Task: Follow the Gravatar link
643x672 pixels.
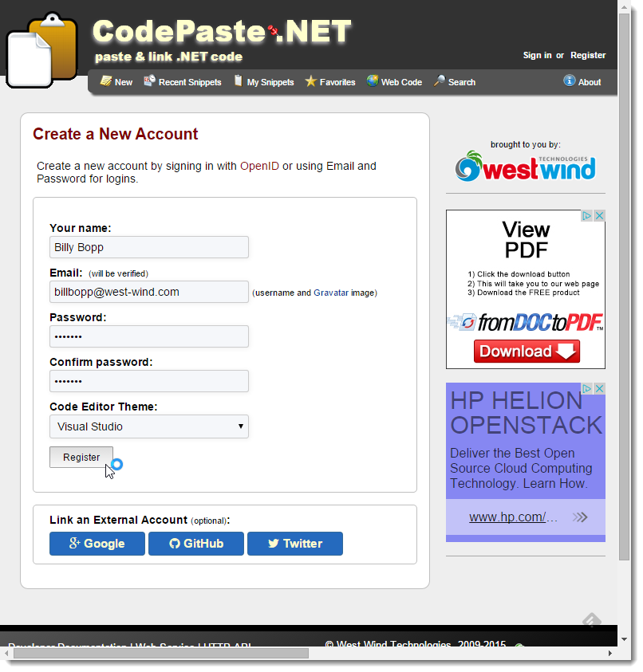Action: tap(331, 293)
